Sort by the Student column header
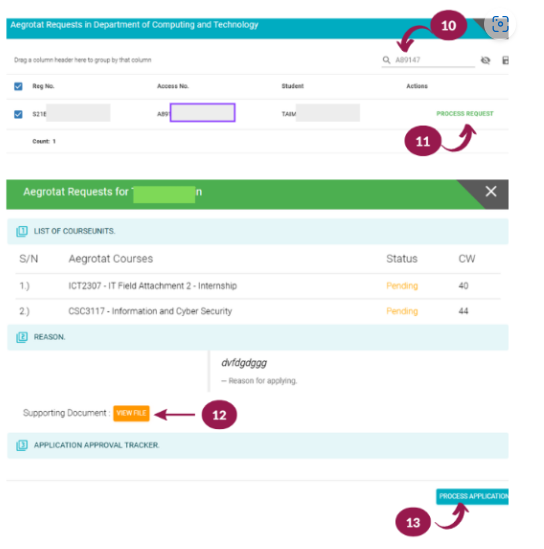Screen dimensions: 544x549 293,86
